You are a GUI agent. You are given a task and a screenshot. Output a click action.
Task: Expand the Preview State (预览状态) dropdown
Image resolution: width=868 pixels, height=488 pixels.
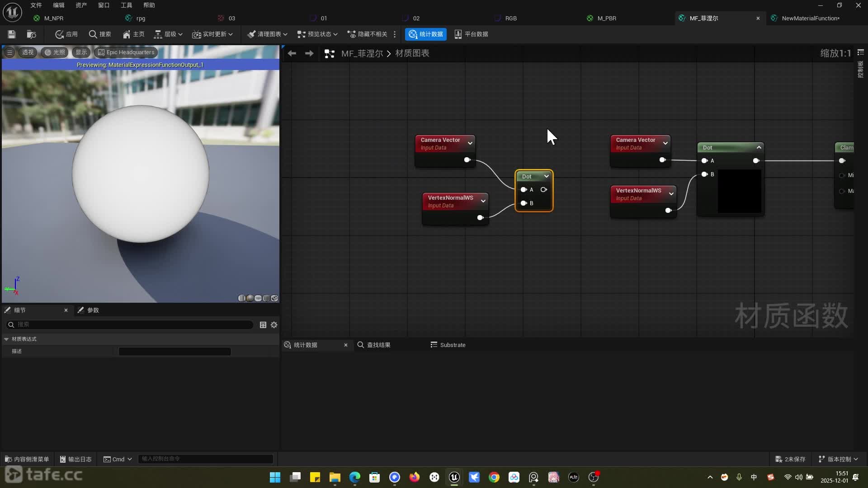point(317,34)
